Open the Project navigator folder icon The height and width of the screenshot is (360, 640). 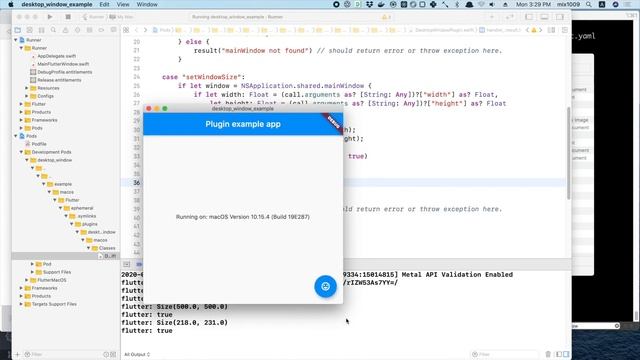[x=18, y=30]
